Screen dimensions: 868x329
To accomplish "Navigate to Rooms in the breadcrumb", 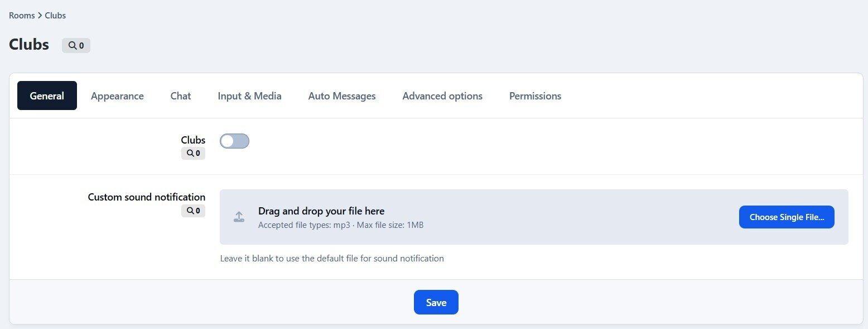I will click(x=22, y=16).
